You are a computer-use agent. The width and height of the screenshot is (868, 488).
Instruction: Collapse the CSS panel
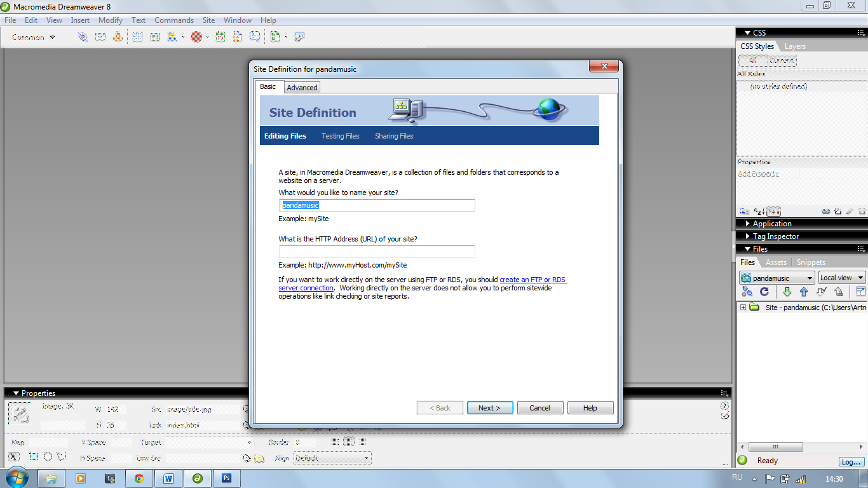click(x=747, y=33)
